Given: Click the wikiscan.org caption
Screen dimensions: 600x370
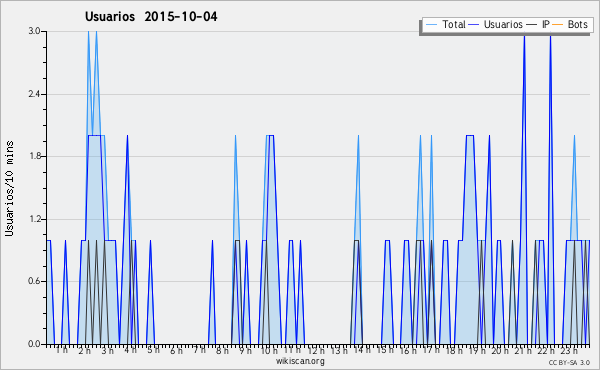Looking at the screenshot, I should point(300,361).
